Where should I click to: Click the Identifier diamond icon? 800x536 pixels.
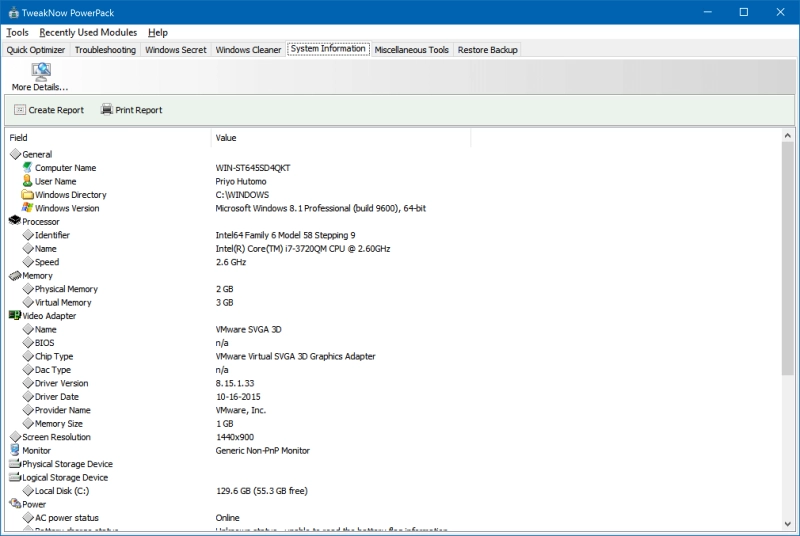[28, 235]
